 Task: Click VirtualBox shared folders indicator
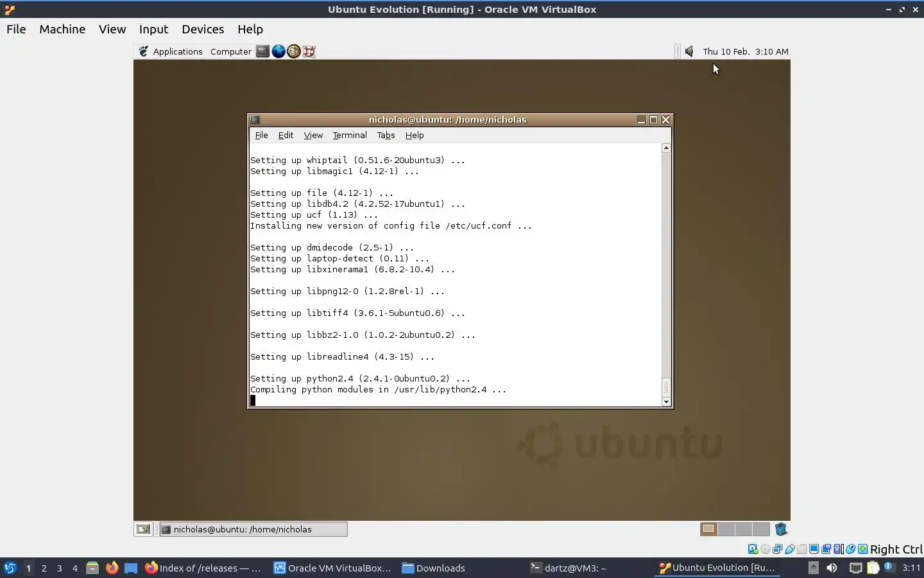(801, 549)
